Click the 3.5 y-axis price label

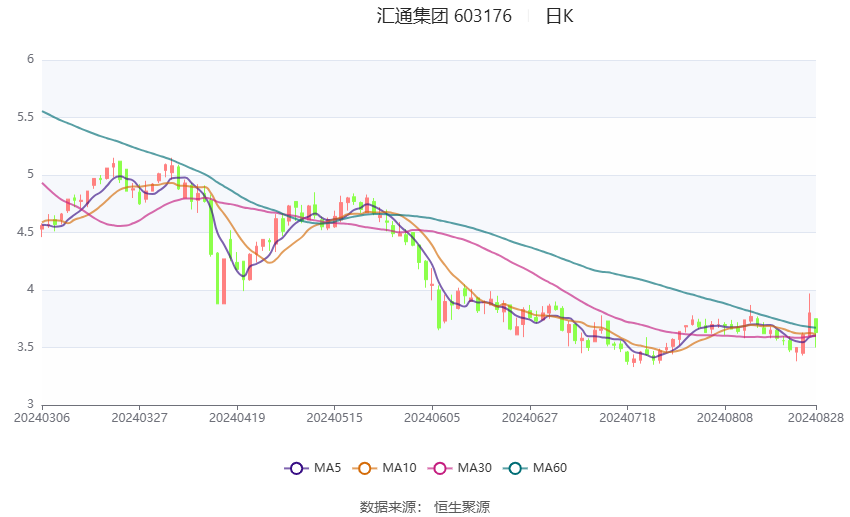25,347
